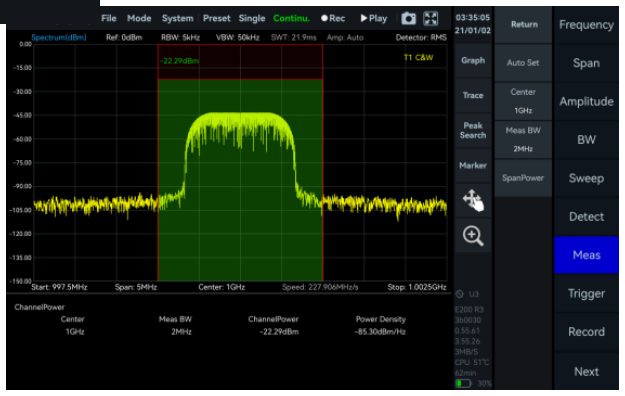Click the battery status icon
This screenshot has height=396, width=625.
click(x=463, y=383)
